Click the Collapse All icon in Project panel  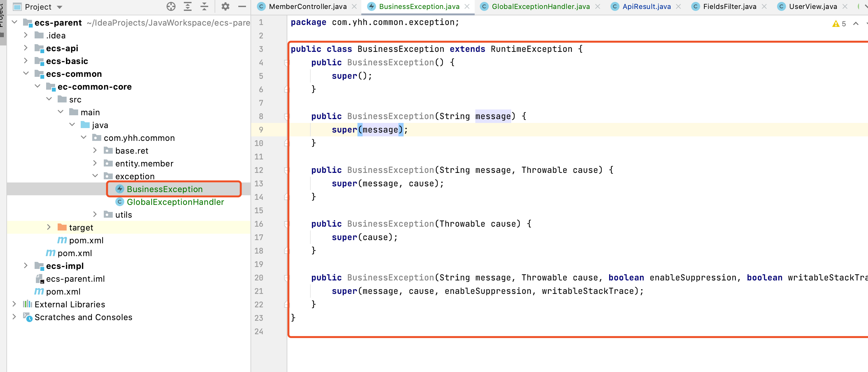[204, 6]
